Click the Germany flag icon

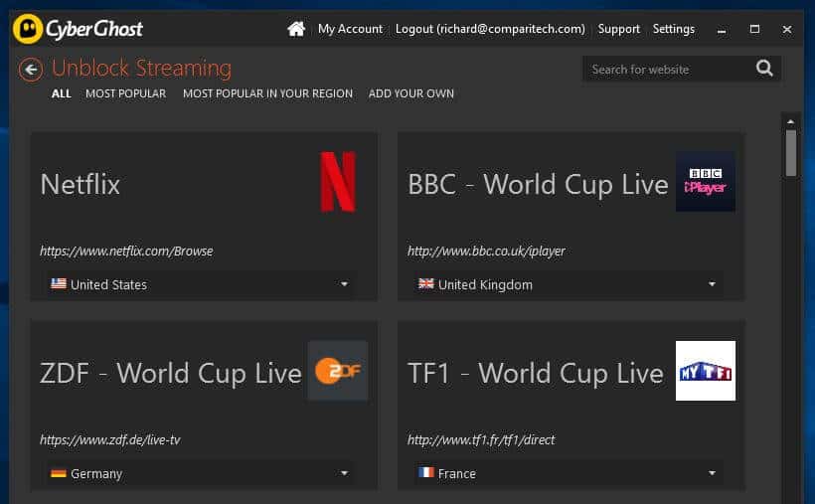click(59, 473)
